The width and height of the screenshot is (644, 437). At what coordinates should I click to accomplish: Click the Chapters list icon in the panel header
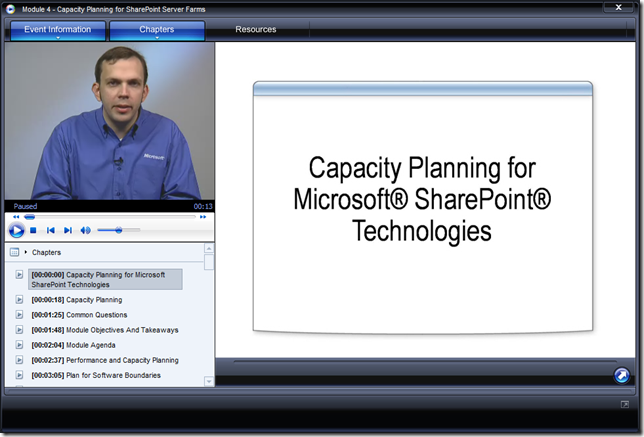(x=14, y=252)
